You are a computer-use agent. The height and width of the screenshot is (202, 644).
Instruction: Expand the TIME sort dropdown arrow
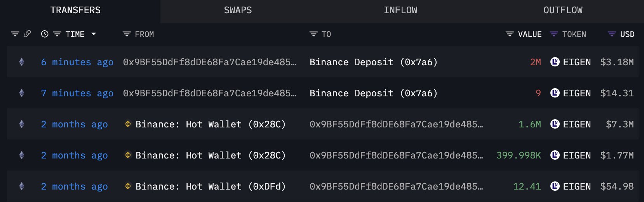(x=94, y=34)
